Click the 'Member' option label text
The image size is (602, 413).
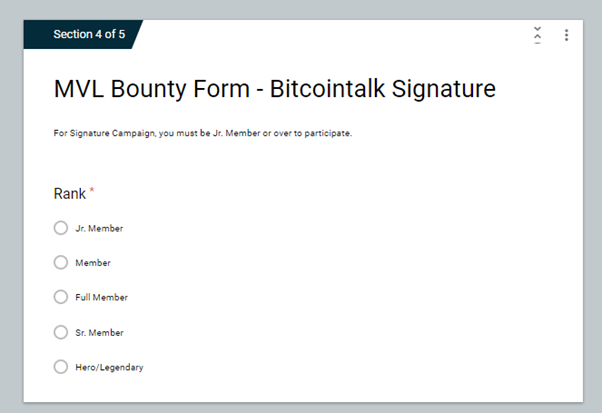pos(93,263)
